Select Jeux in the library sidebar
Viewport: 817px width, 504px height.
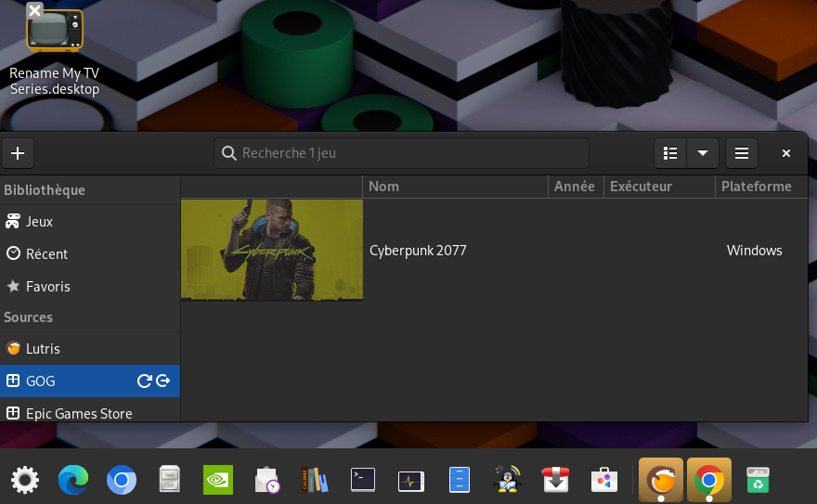(90, 222)
